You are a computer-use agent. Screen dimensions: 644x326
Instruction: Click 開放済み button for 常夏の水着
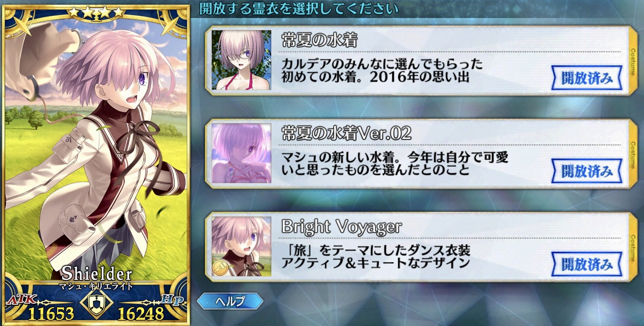click(x=587, y=78)
